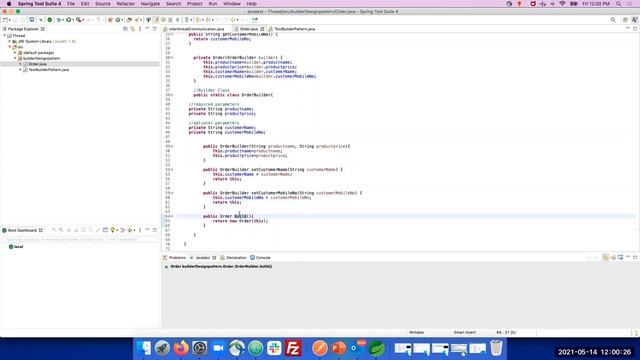Screen dimensions: 640x360
Task: Click the Search icon at toolbar right
Action: [x=613, y=20]
